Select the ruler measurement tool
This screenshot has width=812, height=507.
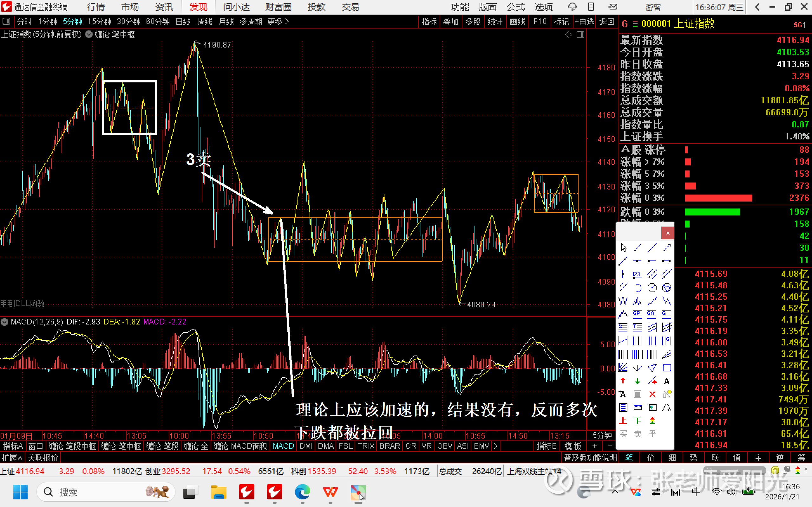(x=637, y=408)
